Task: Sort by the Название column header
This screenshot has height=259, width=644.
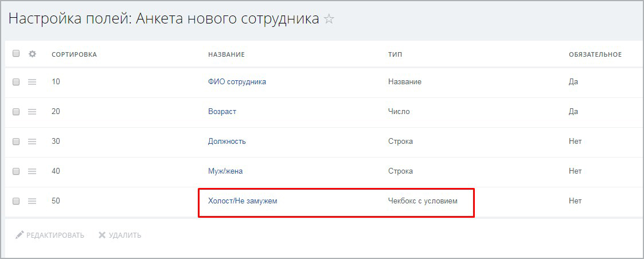Action: point(227,54)
